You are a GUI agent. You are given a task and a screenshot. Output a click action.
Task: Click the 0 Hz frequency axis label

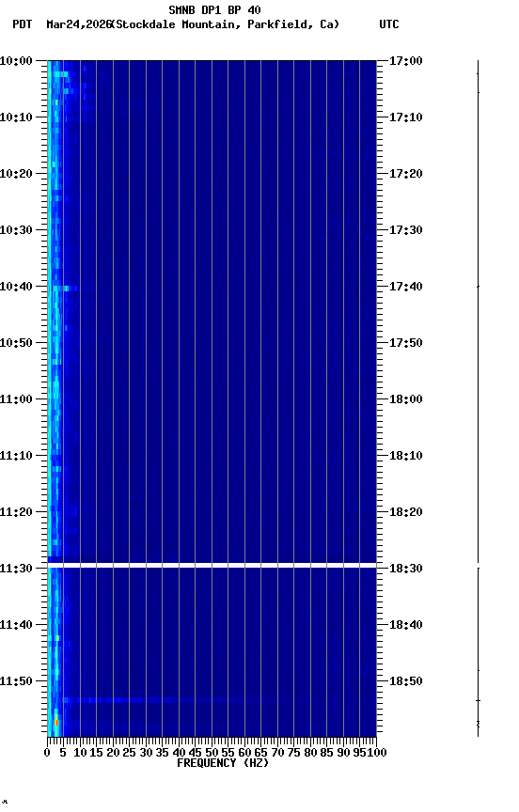[x=47, y=753]
